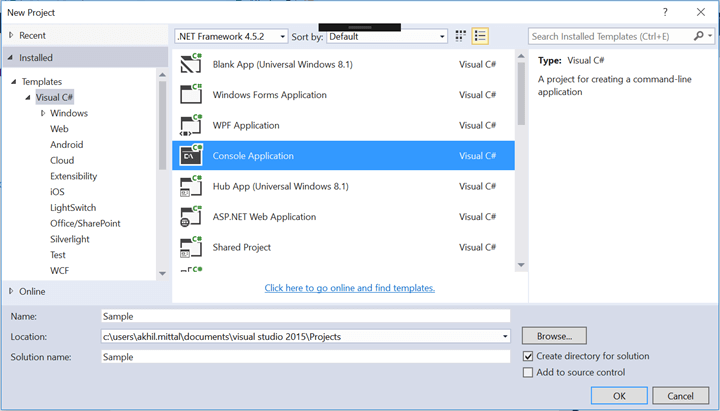The width and height of the screenshot is (720, 411).
Task: Expand the Windows tree node arrow
Action: coord(43,113)
